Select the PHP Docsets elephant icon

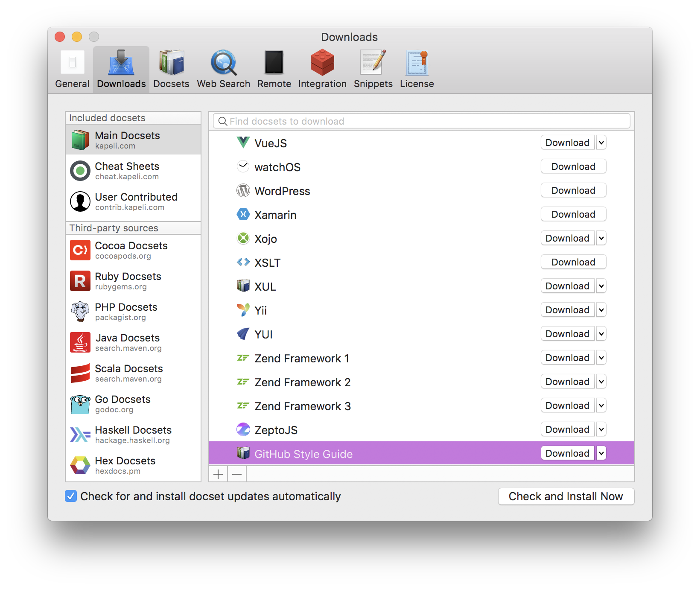pos(80,312)
